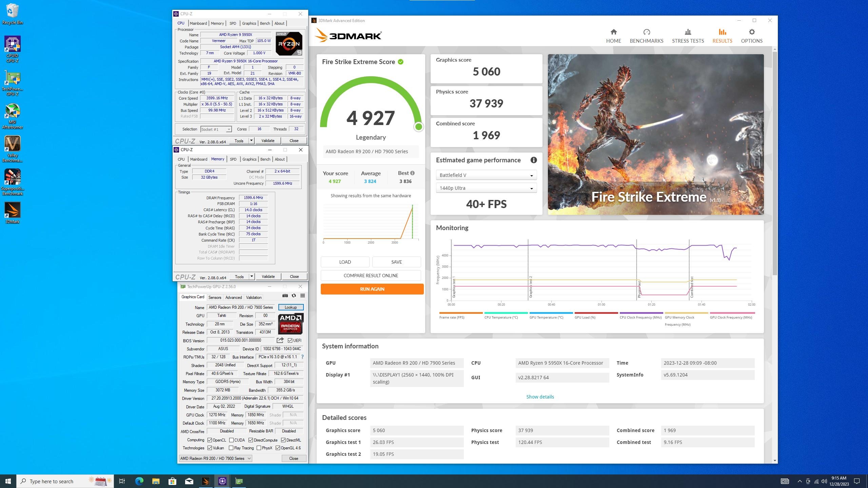
Task: Click the Fire Strike Extreme preview image
Action: click(x=656, y=134)
